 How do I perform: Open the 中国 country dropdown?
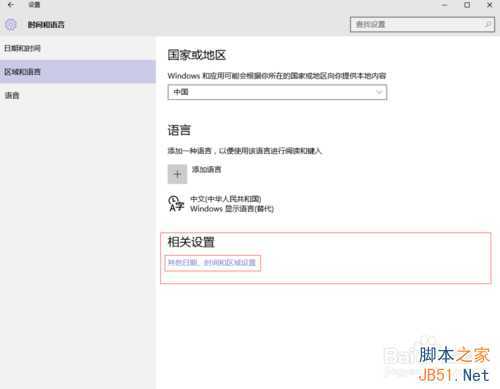(277, 92)
